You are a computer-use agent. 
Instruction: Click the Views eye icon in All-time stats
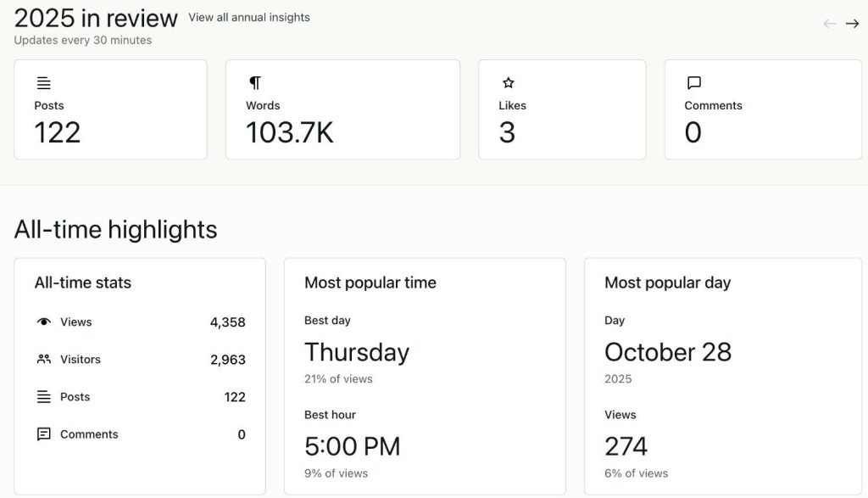(44, 322)
